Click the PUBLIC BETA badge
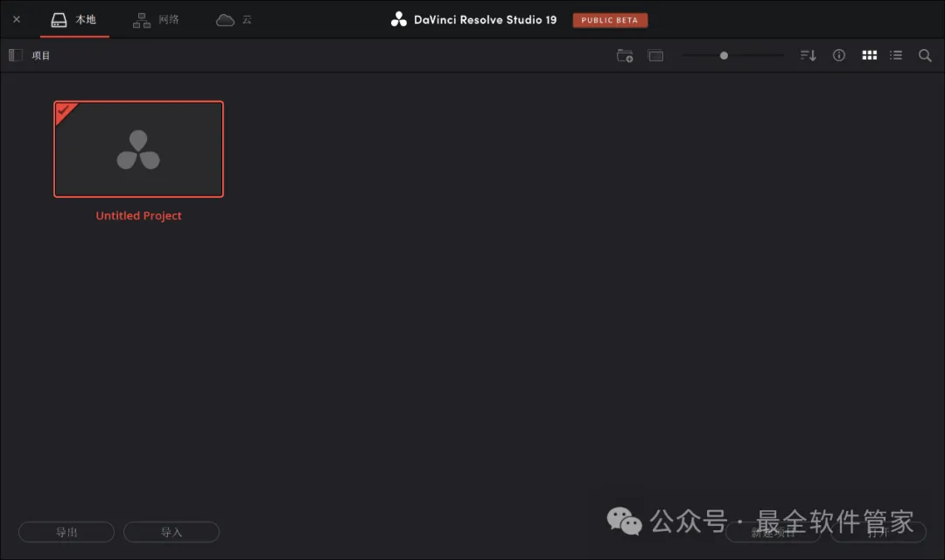The height and width of the screenshot is (560, 945). click(610, 20)
